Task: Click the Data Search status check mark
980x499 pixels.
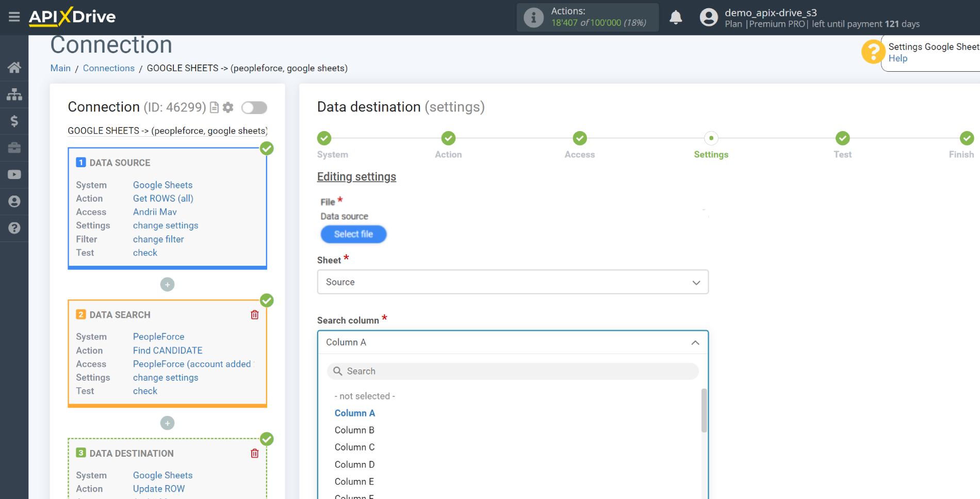Action: pos(267,300)
